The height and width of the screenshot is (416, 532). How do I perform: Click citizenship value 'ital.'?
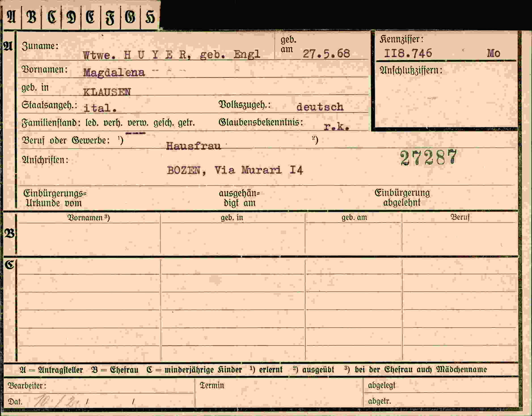pos(100,108)
